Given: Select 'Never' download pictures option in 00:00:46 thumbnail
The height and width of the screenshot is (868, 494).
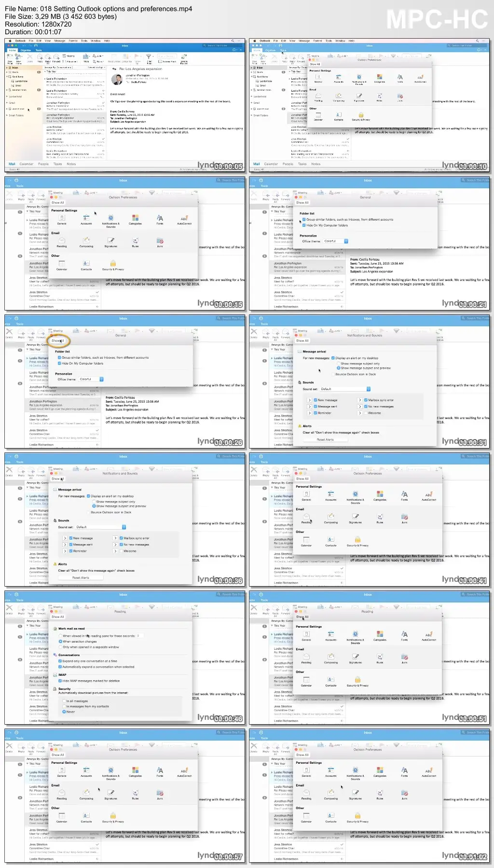Looking at the screenshot, I should coord(64,712).
